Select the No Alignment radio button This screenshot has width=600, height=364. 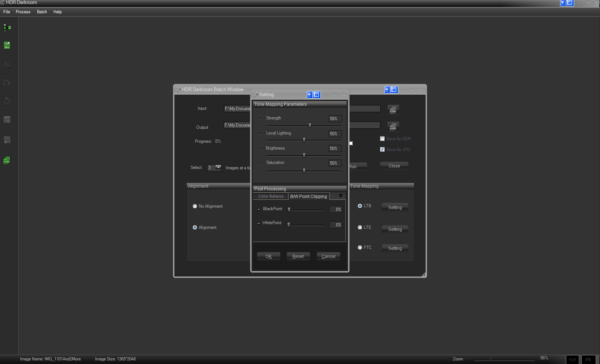[x=195, y=206]
